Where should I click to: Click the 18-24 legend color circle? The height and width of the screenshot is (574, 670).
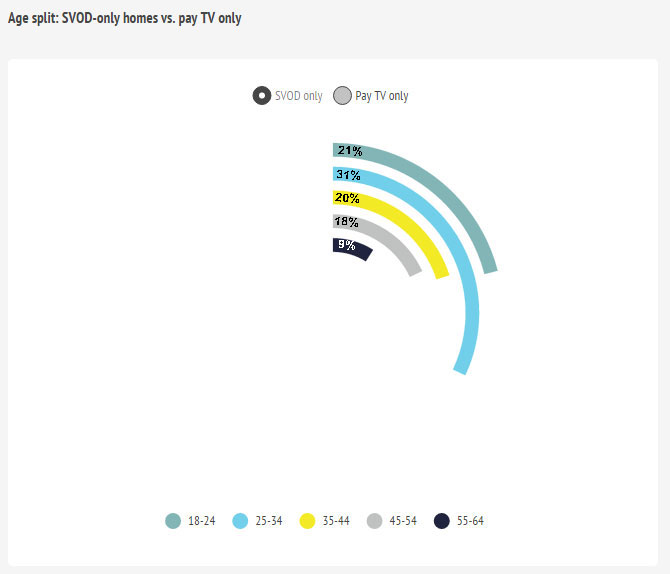pos(173,521)
